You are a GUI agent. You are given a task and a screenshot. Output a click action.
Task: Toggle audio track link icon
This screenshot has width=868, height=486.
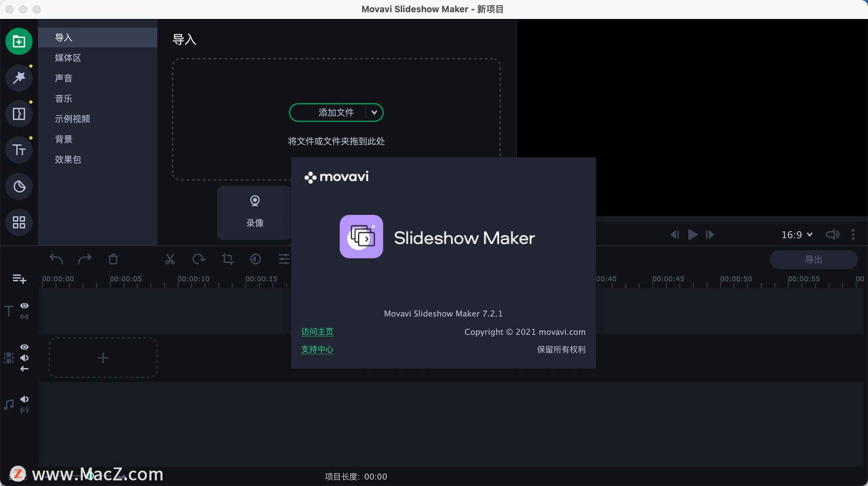coord(24,410)
